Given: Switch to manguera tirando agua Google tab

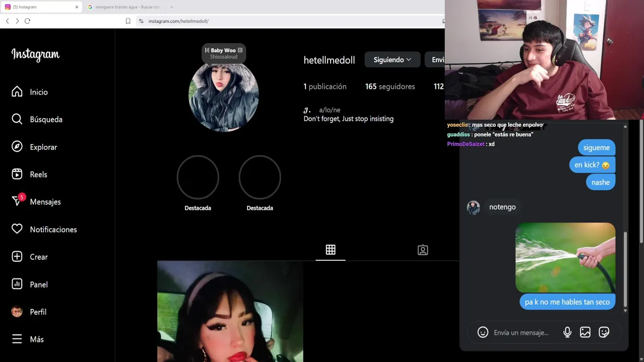Looking at the screenshot, I should (x=124, y=7).
